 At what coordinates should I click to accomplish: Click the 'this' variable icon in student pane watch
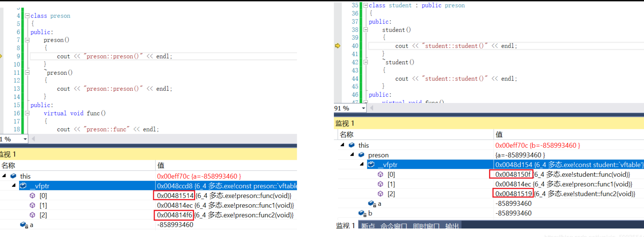tap(352, 145)
